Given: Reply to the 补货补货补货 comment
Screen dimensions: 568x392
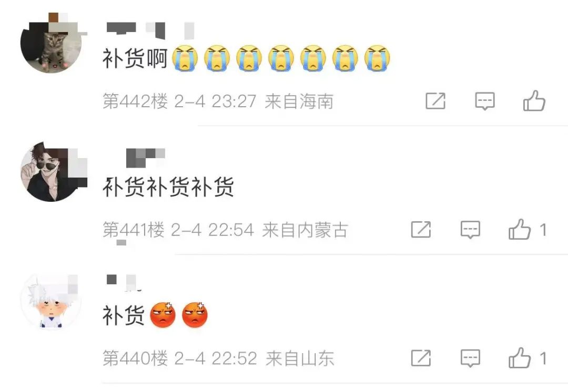Looking at the screenshot, I should 470,230.
